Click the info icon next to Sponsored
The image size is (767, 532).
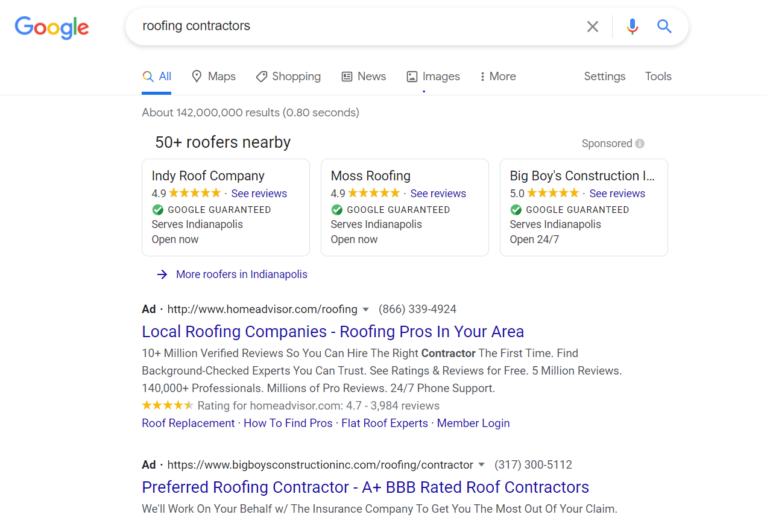point(640,143)
